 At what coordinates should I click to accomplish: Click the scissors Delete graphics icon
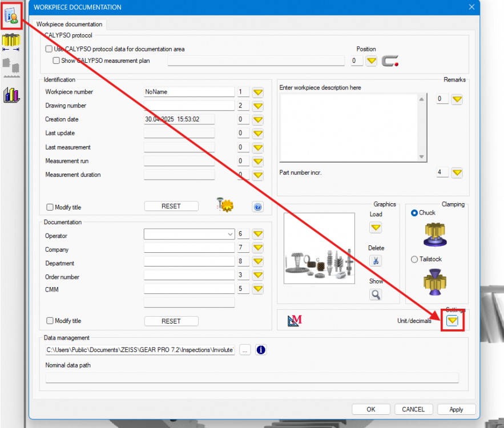click(x=376, y=261)
